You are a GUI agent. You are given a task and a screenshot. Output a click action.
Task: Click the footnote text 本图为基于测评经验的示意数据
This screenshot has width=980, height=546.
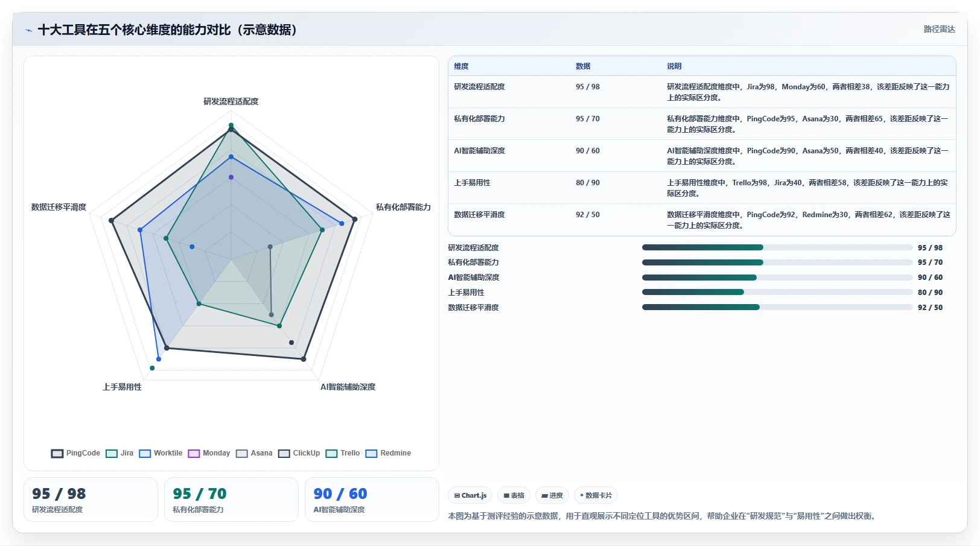[503, 516]
